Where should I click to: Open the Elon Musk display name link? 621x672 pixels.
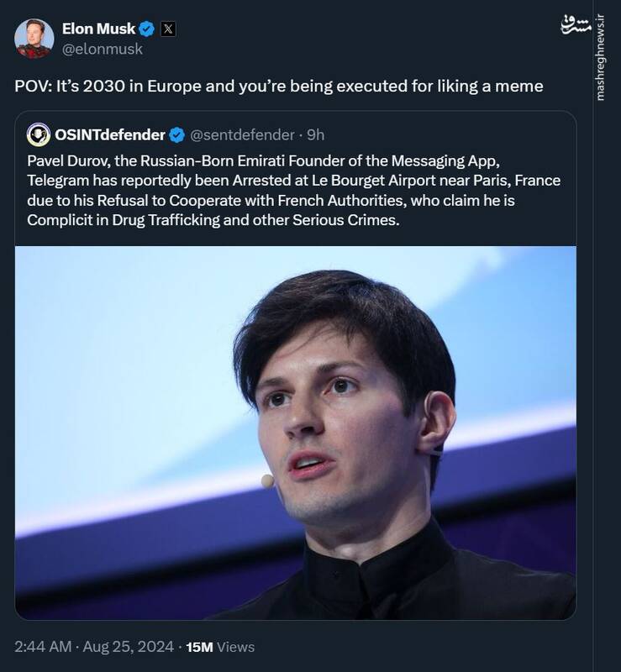coord(98,29)
